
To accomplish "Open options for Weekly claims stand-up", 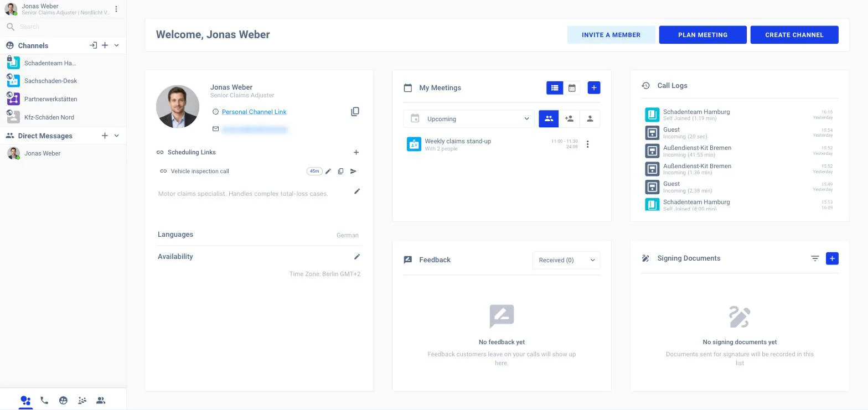I will point(587,144).
